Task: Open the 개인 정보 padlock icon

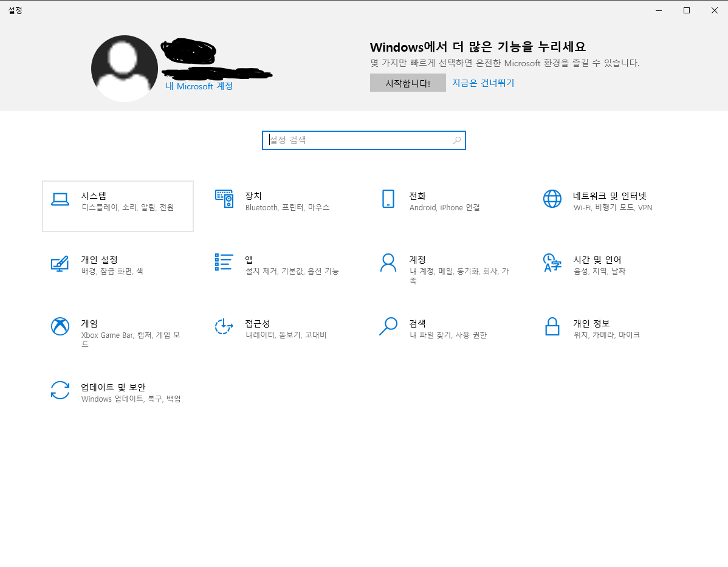Action: coord(552,326)
